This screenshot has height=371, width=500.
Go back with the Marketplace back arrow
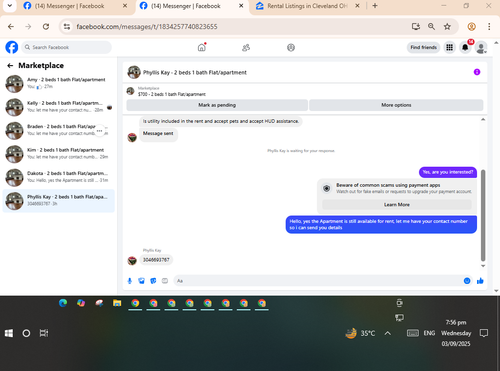click(10, 66)
